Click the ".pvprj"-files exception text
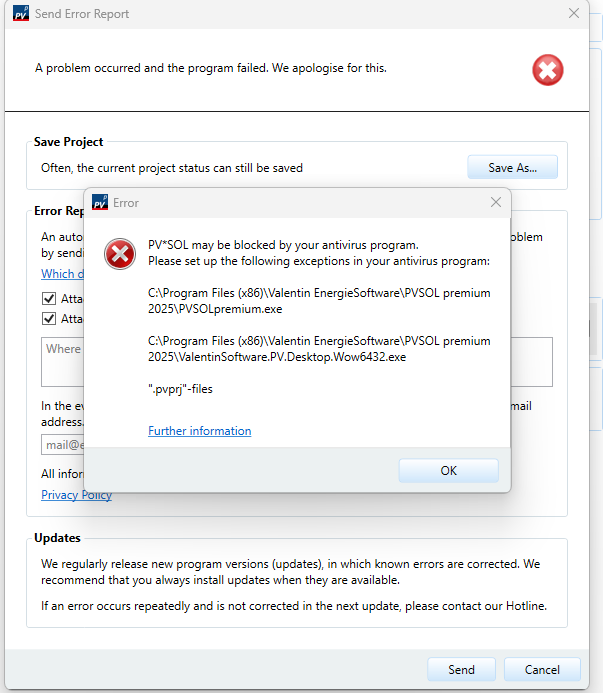Screen dimensions: 603x693 click(180, 389)
